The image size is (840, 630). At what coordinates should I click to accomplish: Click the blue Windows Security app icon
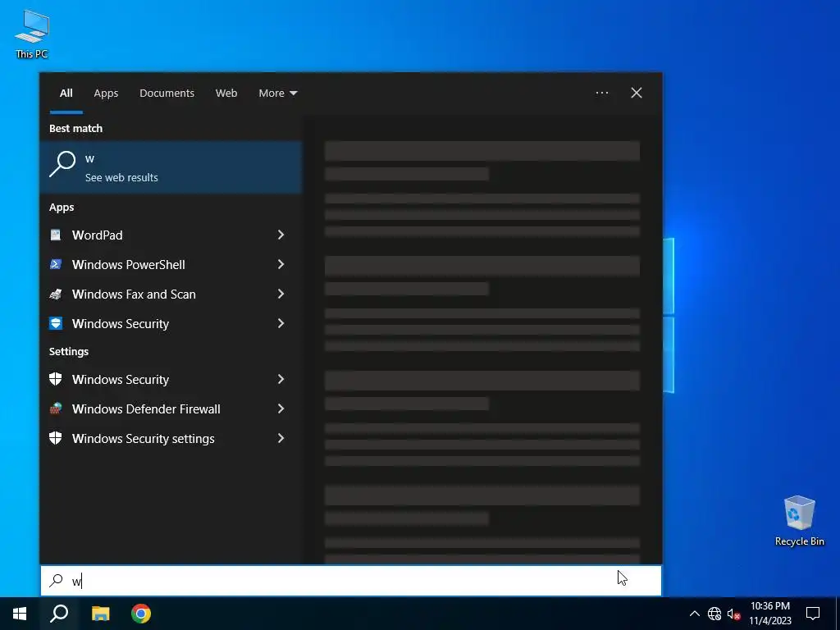point(56,323)
